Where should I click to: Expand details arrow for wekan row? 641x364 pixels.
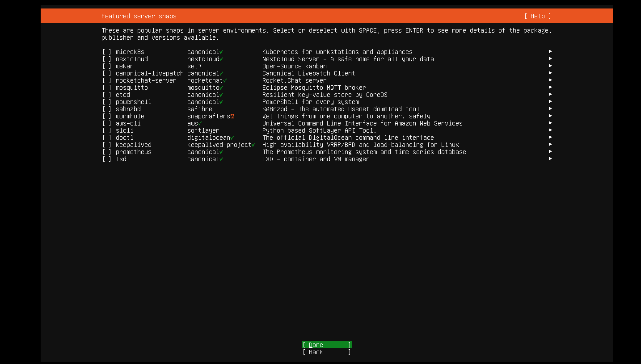click(550, 66)
